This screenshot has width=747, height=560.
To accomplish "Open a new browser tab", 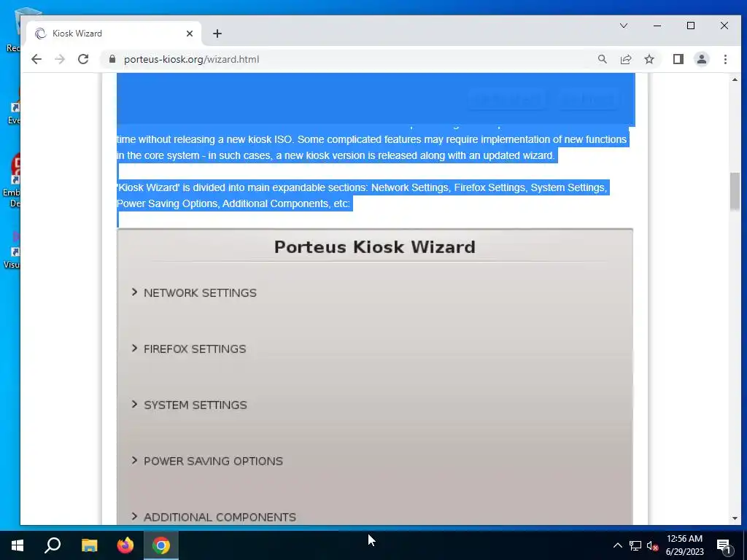I will (217, 34).
